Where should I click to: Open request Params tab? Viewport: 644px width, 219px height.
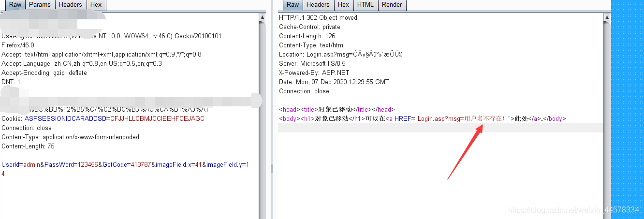pos(40,5)
